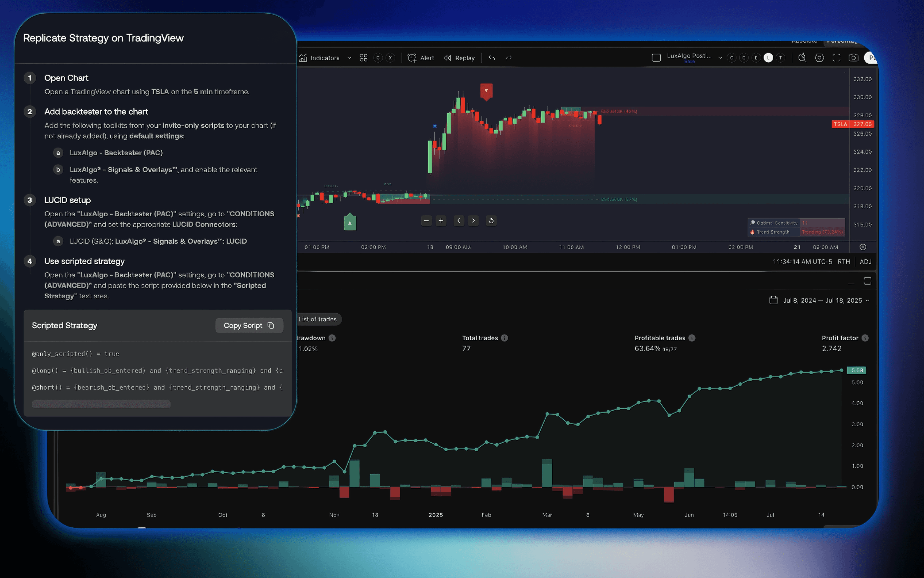This screenshot has width=924, height=578.
Task: Copy the scripted strategy with Copy Script
Action: point(249,325)
